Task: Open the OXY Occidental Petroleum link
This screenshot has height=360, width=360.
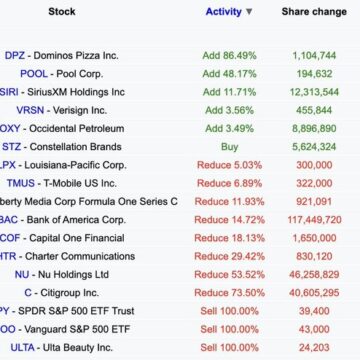Action: [x=10, y=129]
